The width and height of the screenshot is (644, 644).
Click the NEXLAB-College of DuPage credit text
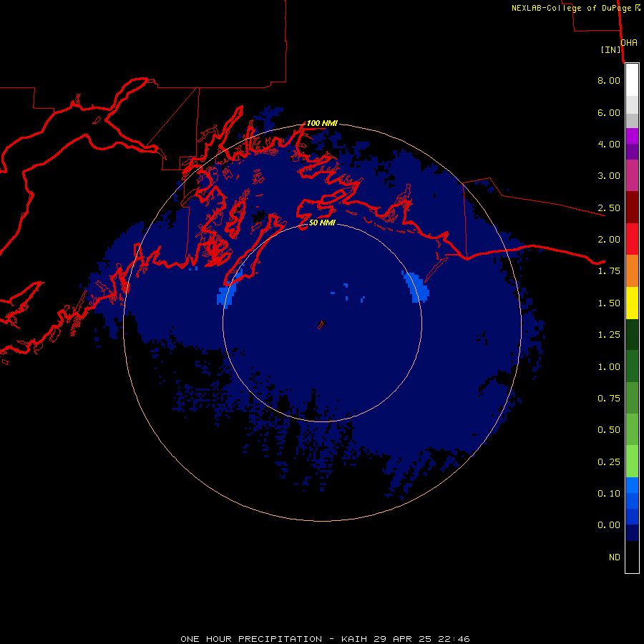576,8
